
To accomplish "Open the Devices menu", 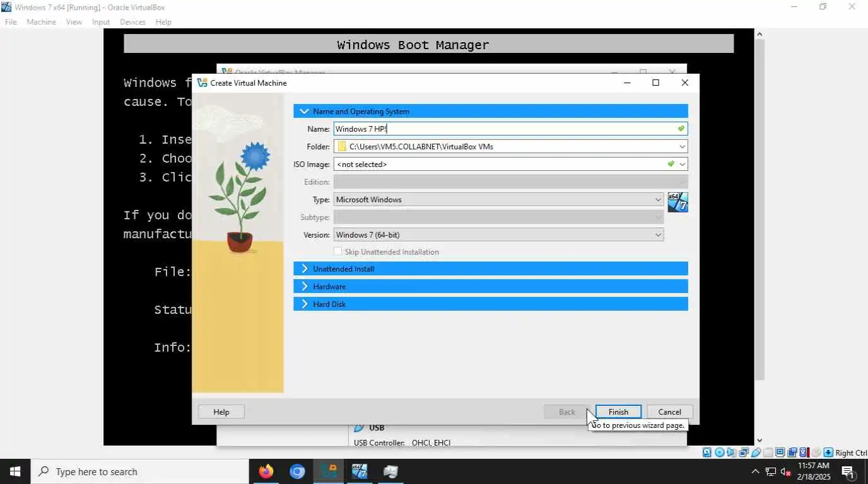I will pos(132,22).
